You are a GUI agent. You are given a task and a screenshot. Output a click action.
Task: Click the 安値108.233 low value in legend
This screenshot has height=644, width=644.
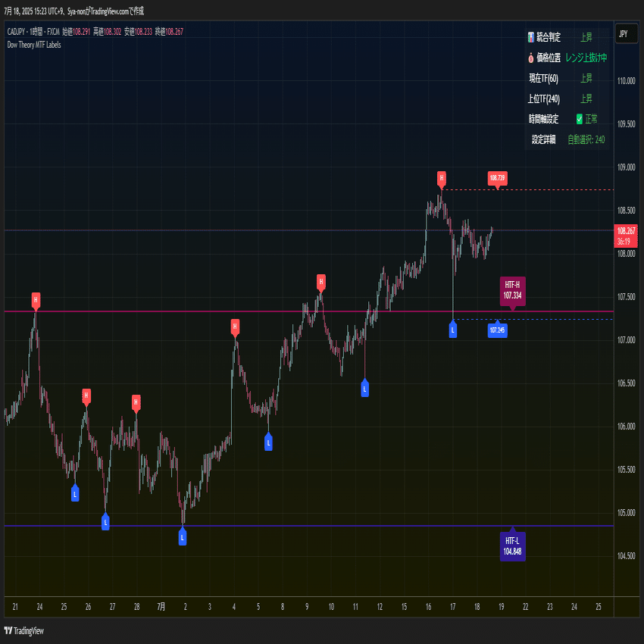point(138,32)
